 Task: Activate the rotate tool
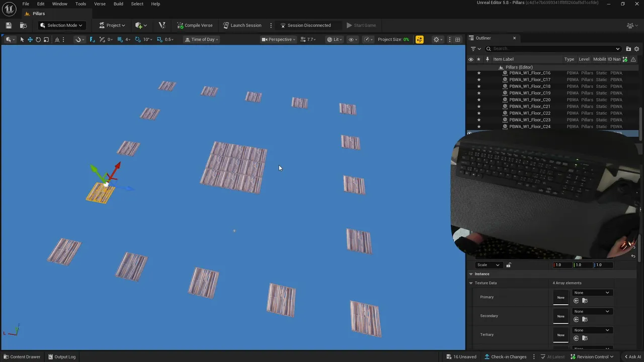coord(38,39)
